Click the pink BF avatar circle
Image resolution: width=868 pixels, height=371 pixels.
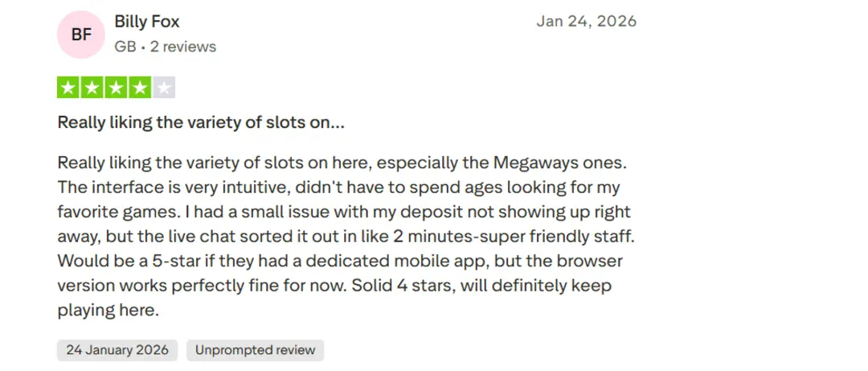point(81,35)
